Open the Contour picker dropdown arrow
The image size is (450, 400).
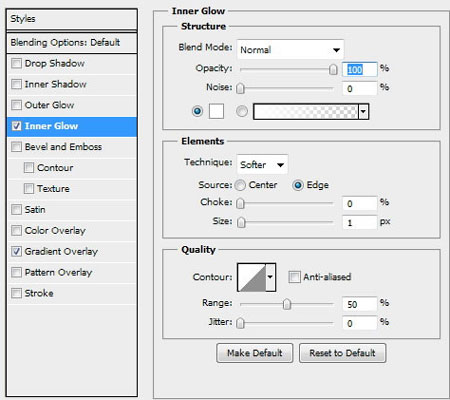270,277
